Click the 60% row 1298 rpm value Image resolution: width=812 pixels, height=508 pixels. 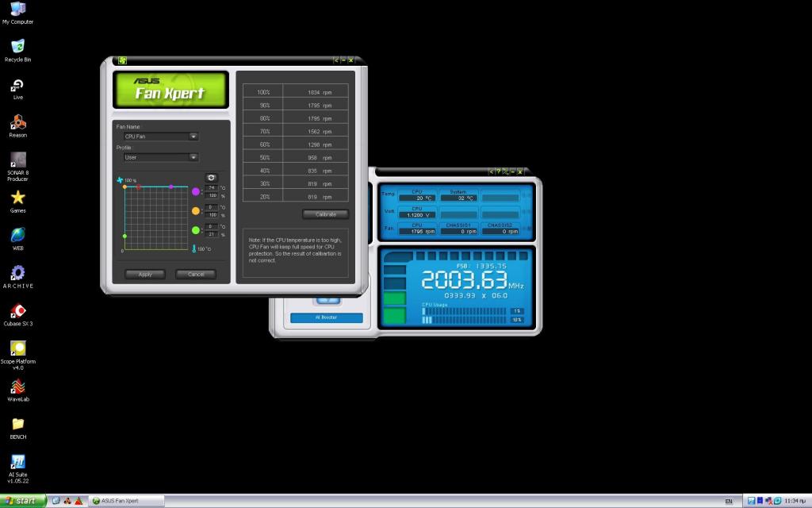click(x=320, y=144)
